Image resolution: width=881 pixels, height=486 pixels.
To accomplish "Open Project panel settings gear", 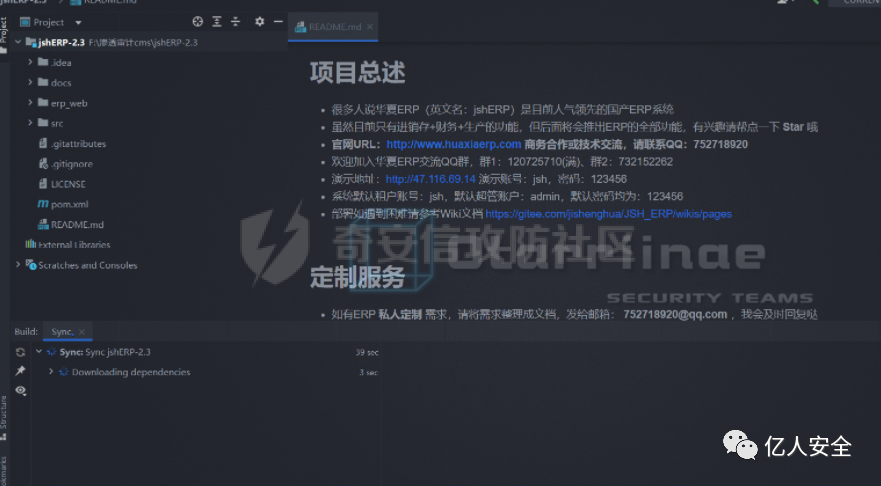I will pos(259,22).
